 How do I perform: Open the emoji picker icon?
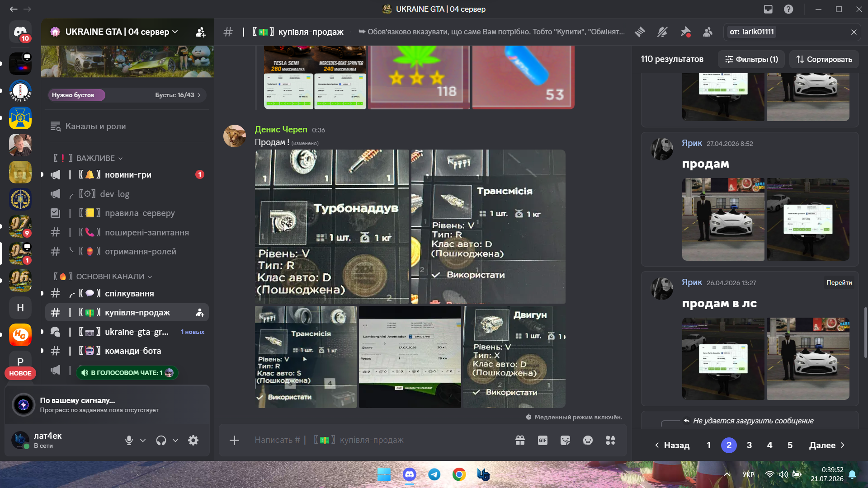(x=588, y=441)
